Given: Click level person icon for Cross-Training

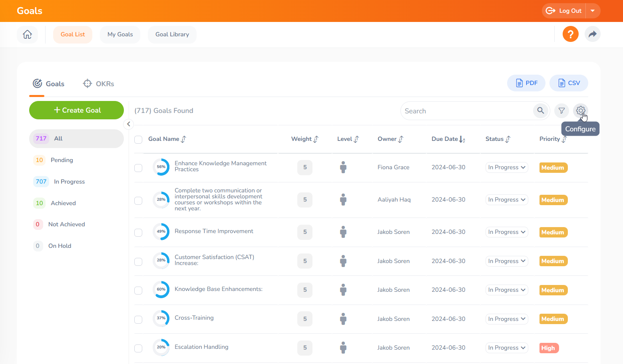Looking at the screenshot, I should (x=343, y=319).
